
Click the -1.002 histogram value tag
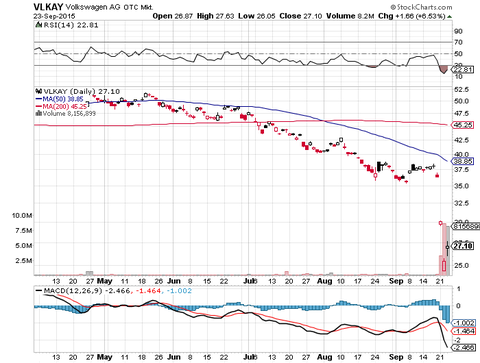point(463,323)
